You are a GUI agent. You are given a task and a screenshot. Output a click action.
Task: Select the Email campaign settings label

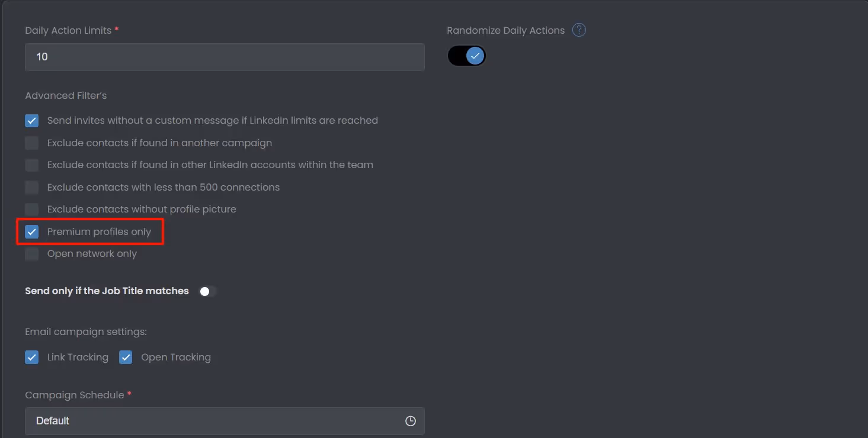pos(86,331)
